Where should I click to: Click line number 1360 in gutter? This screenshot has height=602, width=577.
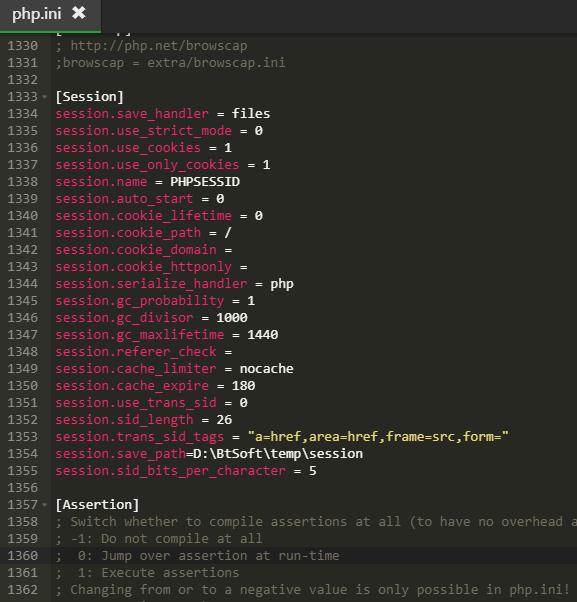point(23,556)
